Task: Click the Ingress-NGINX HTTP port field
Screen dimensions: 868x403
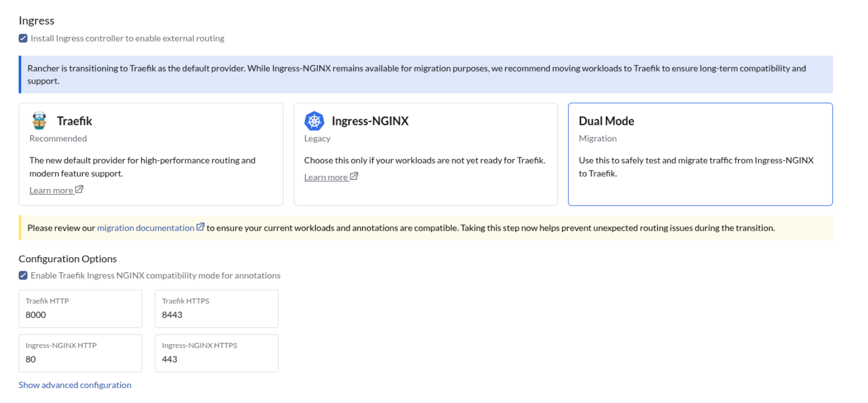Action: click(x=80, y=353)
